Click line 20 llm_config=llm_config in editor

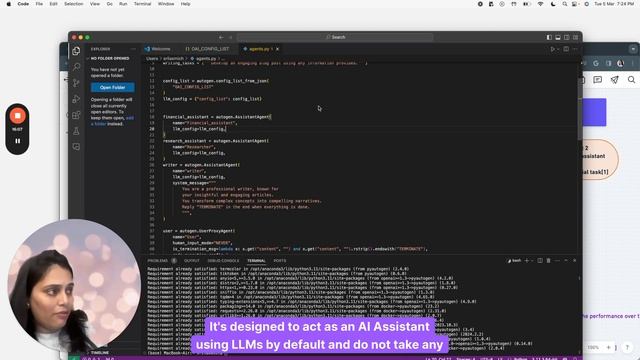tap(199, 129)
